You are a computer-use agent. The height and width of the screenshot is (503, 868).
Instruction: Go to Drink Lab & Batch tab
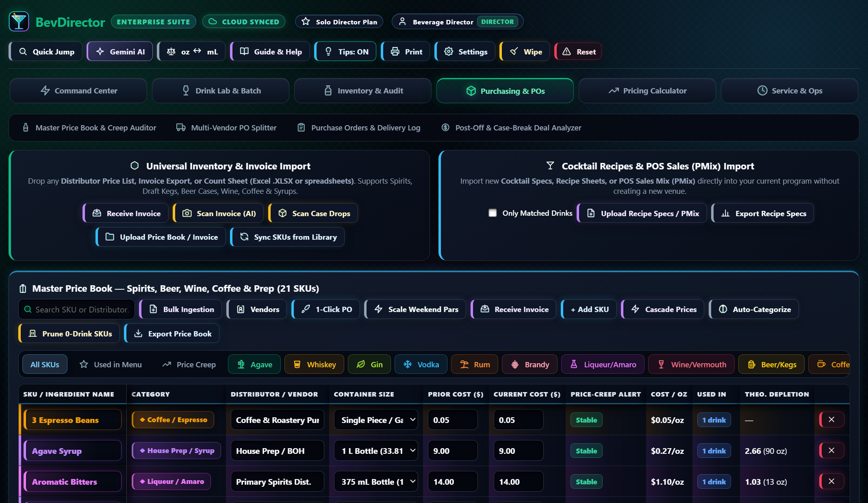pos(220,91)
